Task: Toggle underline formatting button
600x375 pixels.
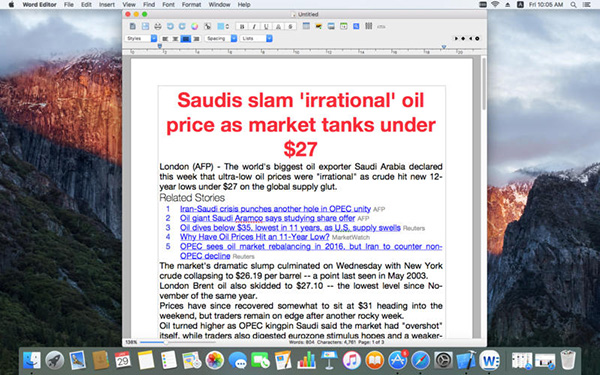Action: (x=266, y=26)
